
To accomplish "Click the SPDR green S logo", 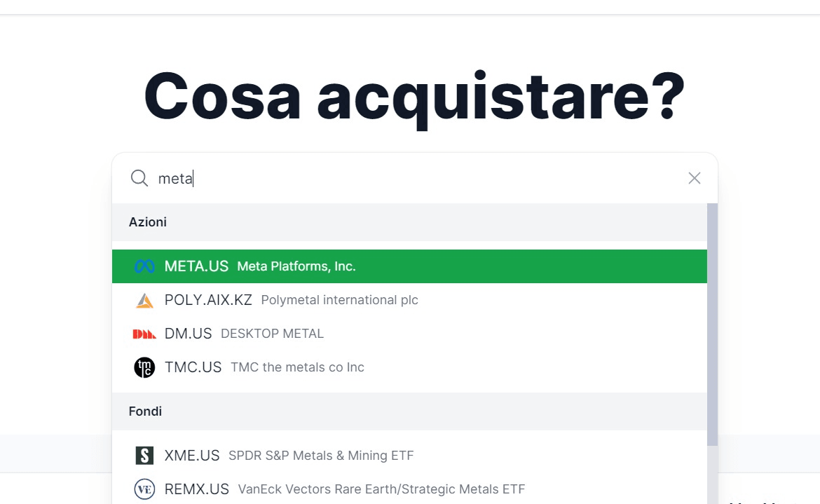I will pyautogui.click(x=144, y=456).
